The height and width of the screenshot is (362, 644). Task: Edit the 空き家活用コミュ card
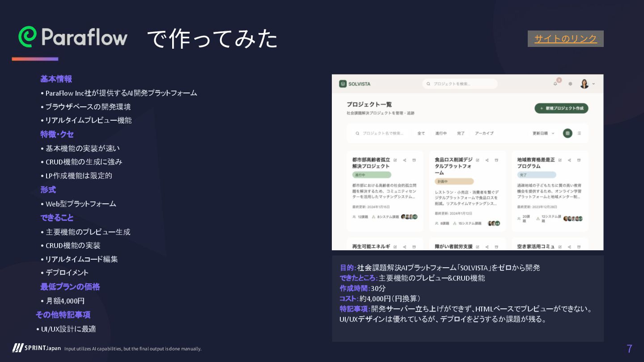click(x=560, y=247)
